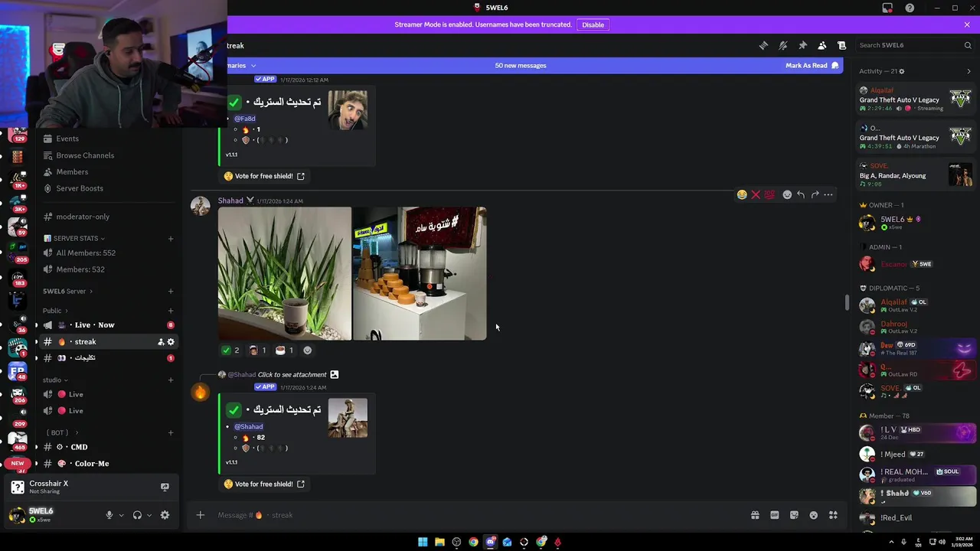
Task: Expand the Public category
Action: pos(55,311)
